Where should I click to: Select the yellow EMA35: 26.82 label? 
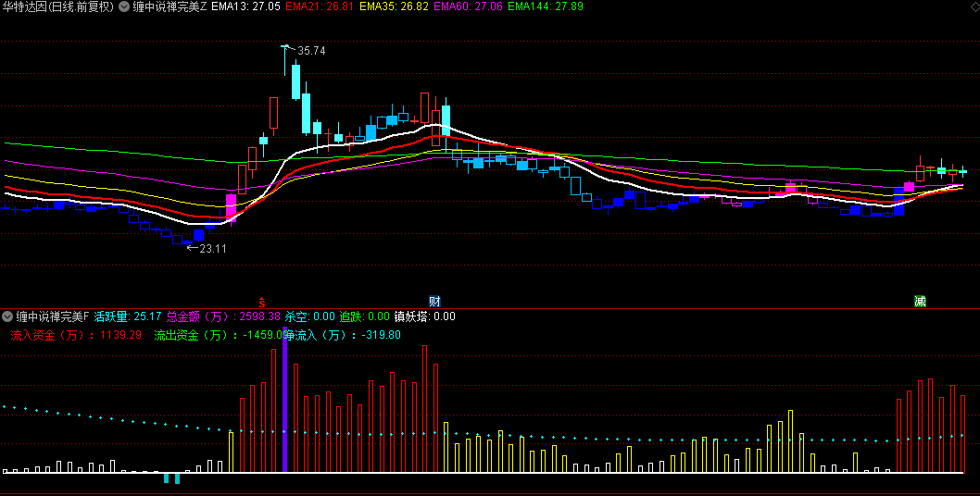pos(393,6)
